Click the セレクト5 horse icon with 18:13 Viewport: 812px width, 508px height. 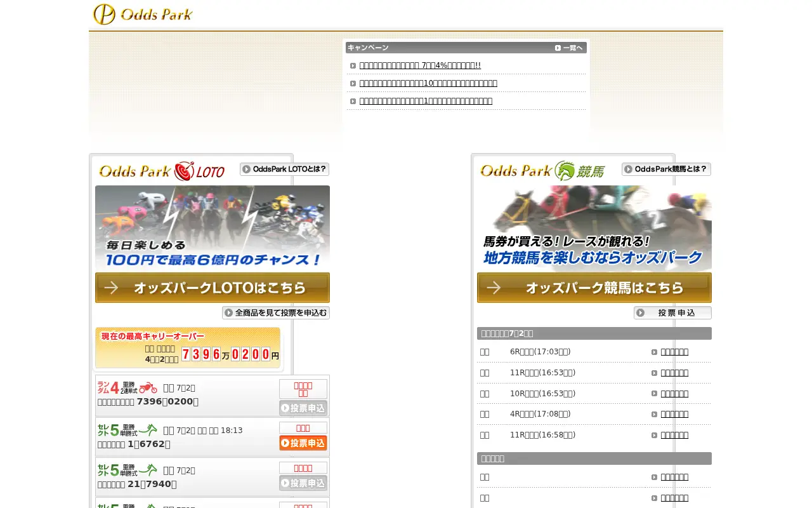click(128, 430)
